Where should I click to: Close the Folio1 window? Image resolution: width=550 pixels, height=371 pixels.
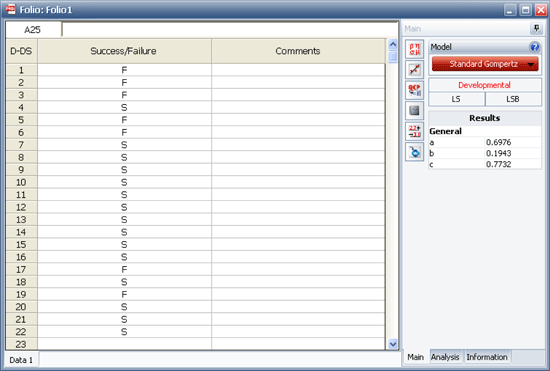point(541,10)
